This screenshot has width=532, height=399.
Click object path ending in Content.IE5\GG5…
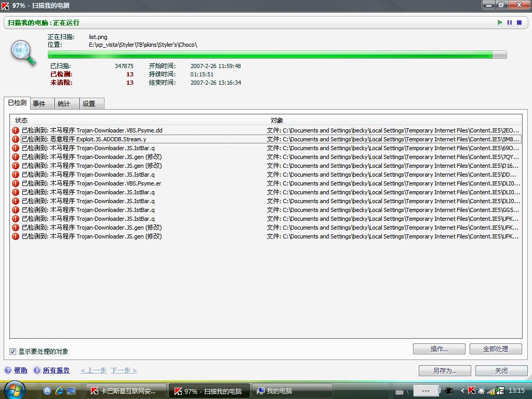[x=393, y=210]
